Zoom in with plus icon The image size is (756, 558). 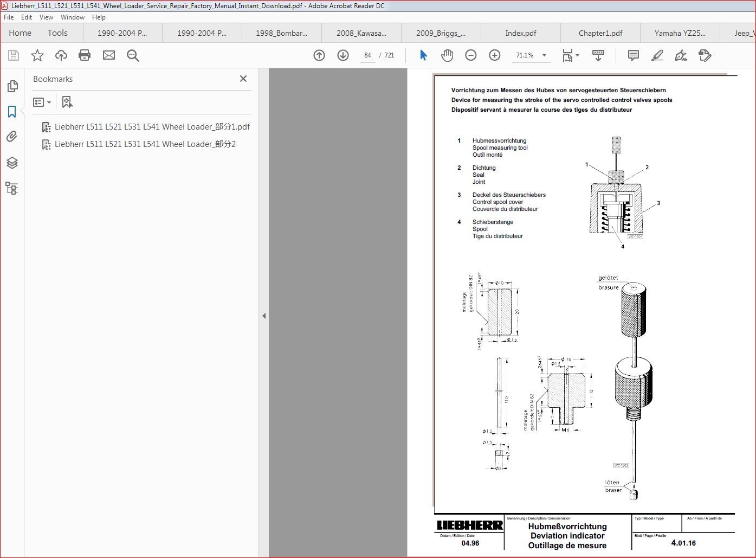[495, 55]
